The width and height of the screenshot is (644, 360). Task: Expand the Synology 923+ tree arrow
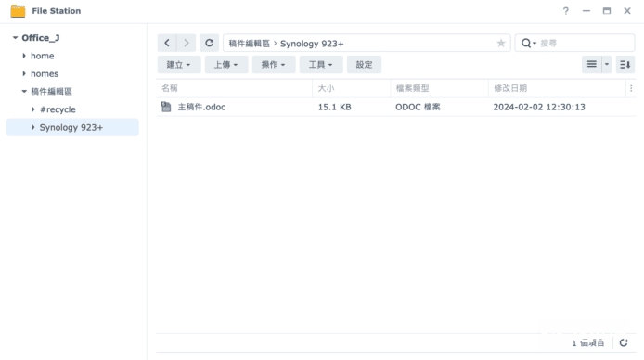[x=33, y=127]
